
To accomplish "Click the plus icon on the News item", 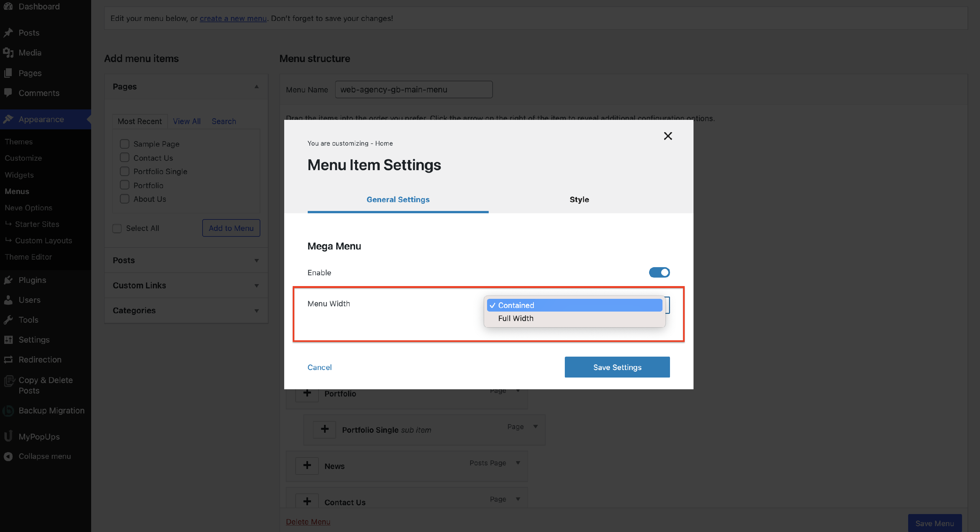I will (x=307, y=465).
